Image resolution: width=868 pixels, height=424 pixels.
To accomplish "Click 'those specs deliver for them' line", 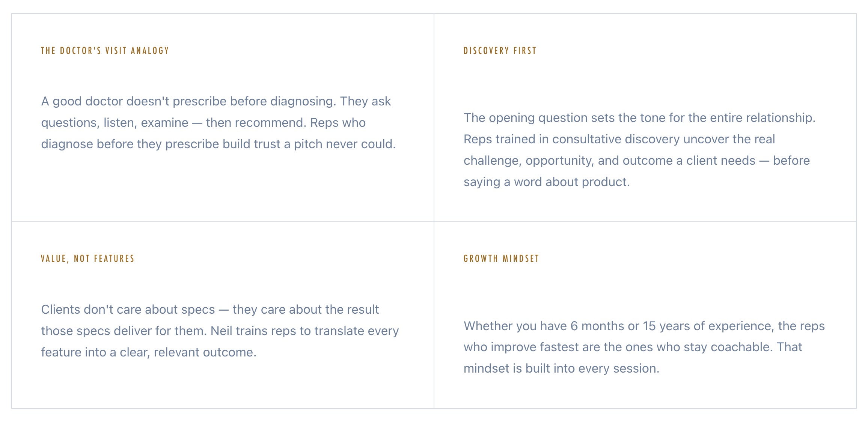I will pyautogui.click(x=220, y=331).
